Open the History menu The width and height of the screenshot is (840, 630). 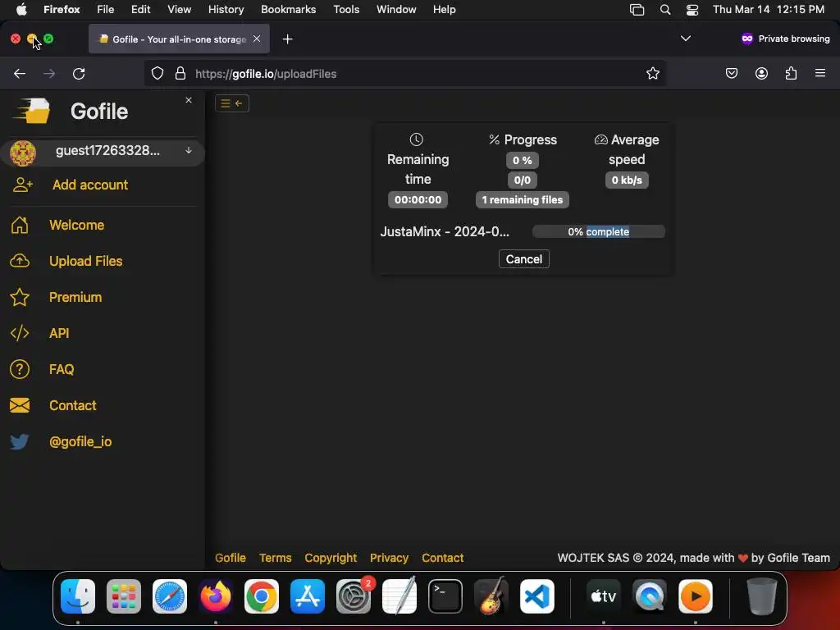pyautogui.click(x=226, y=10)
